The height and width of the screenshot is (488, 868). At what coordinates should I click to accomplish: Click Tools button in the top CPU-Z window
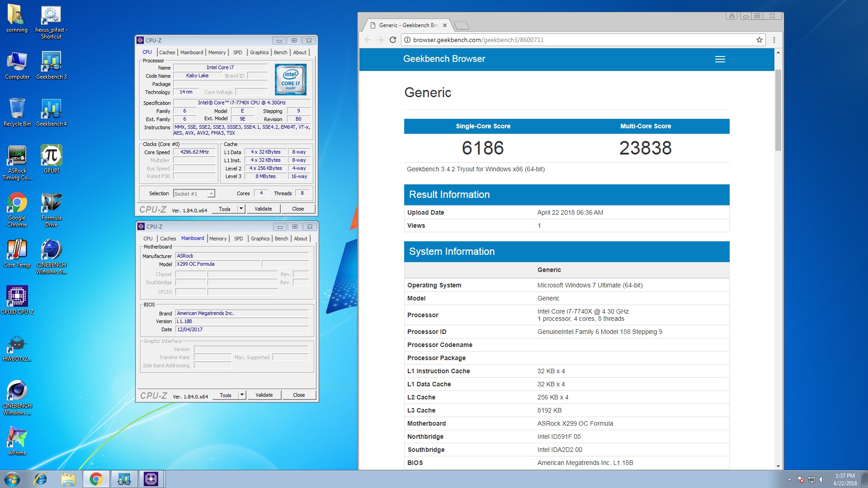coord(225,209)
